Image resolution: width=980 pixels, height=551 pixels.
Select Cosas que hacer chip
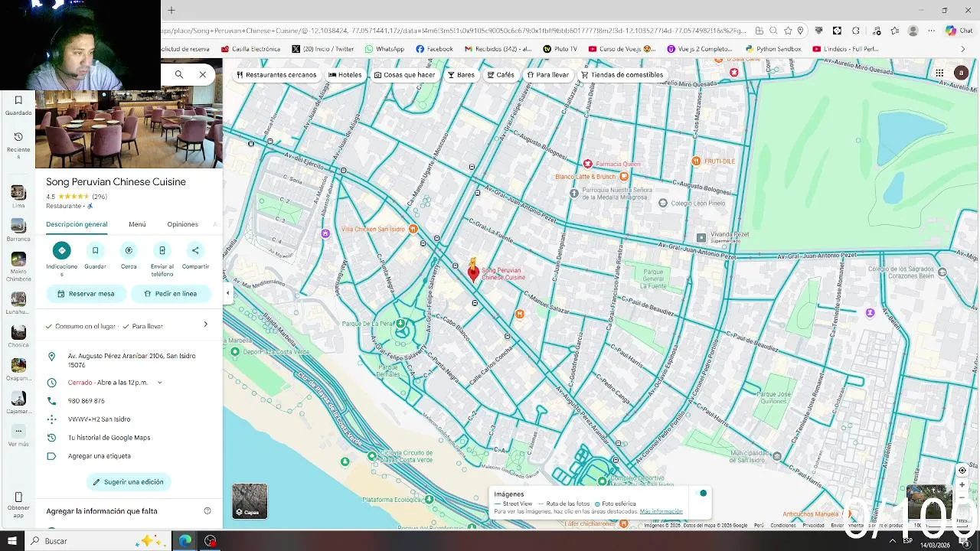[x=405, y=75]
